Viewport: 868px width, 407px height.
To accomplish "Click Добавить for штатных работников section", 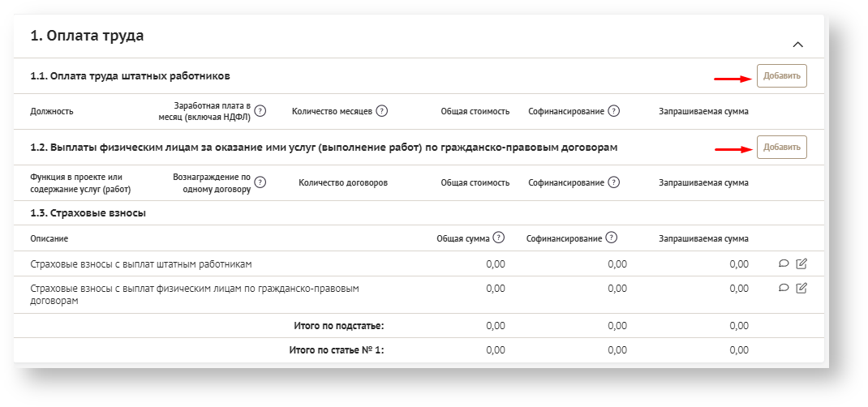I will point(781,76).
